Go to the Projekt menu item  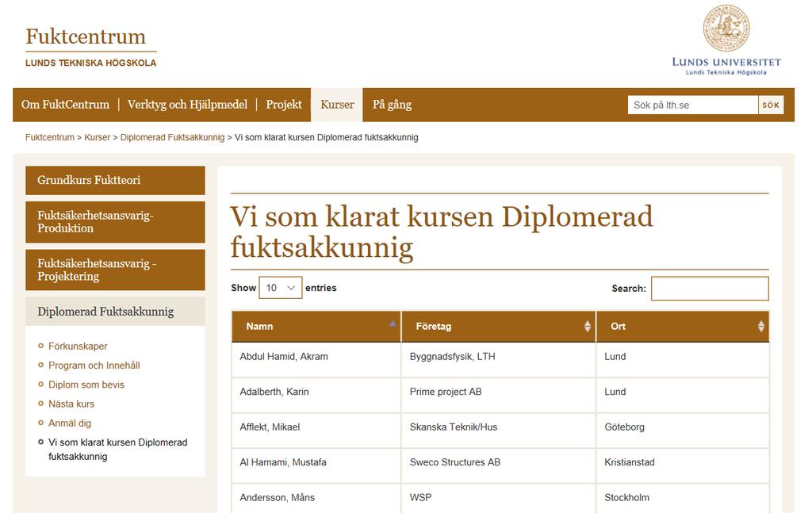tap(284, 105)
